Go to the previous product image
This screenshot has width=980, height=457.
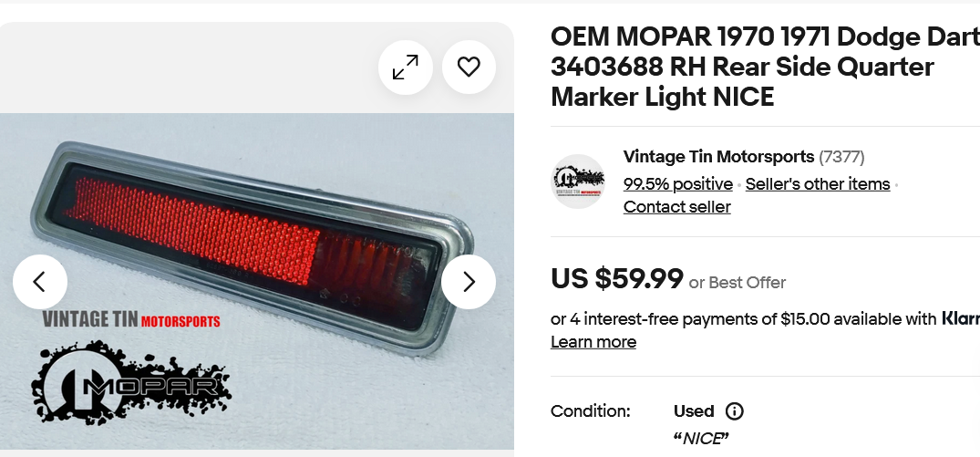point(40,282)
